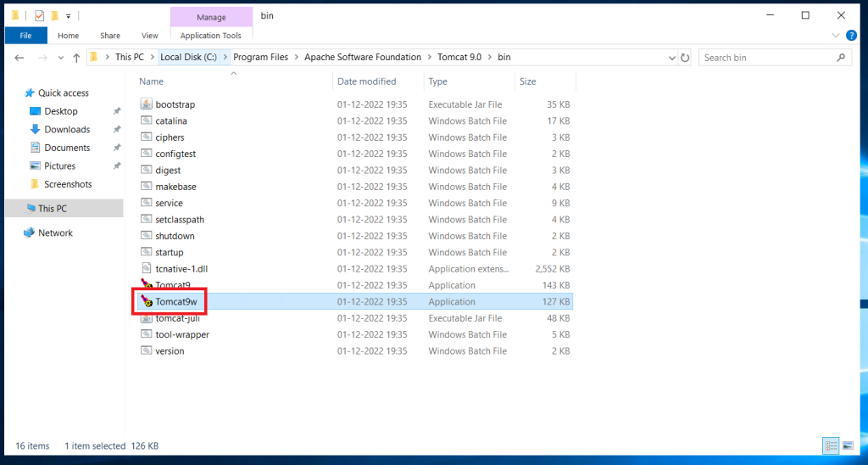The height and width of the screenshot is (465, 868).
Task: Click the tcnative-1.dll file icon
Action: (146, 268)
